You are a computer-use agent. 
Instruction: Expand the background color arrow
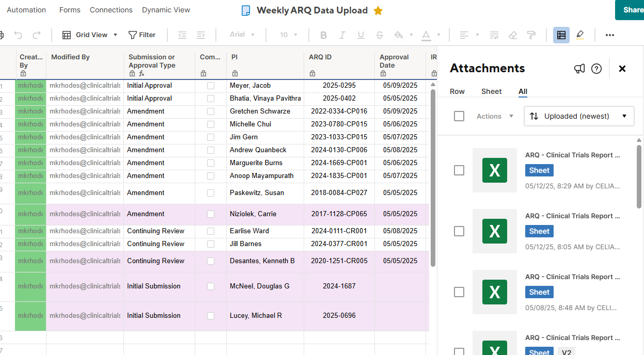(411, 35)
